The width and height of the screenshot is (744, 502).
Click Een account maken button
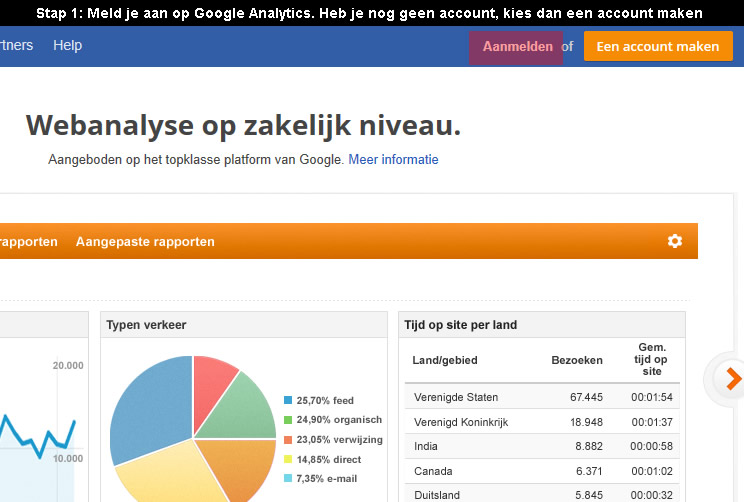pos(658,46)
